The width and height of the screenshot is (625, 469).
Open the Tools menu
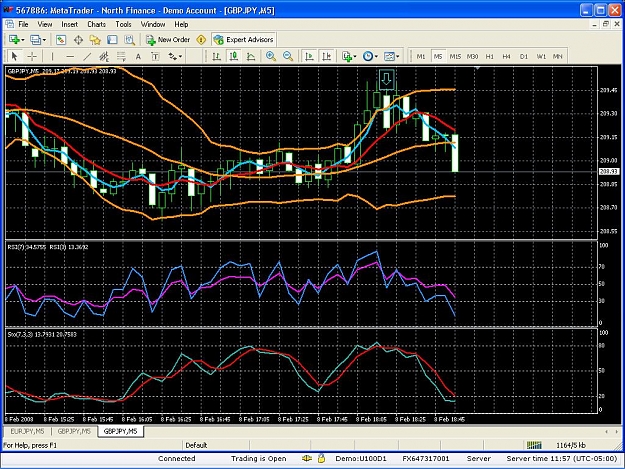pos(123,24)
